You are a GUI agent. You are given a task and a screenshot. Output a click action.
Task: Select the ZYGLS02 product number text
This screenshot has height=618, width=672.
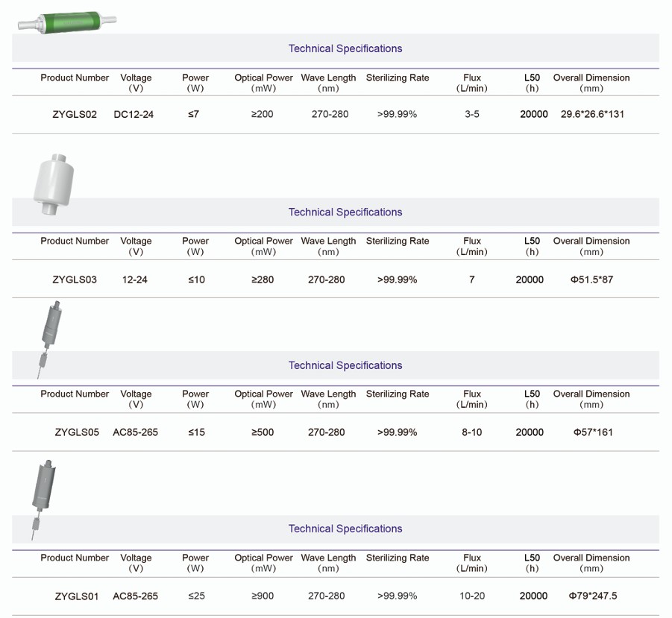coord(75,115)
